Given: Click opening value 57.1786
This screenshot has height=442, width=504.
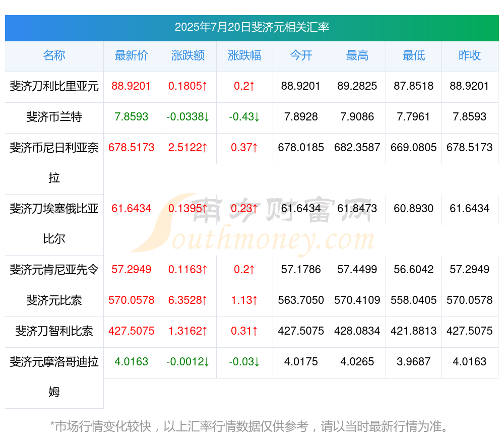Looking at the screenshot, I should pos(301,269).
